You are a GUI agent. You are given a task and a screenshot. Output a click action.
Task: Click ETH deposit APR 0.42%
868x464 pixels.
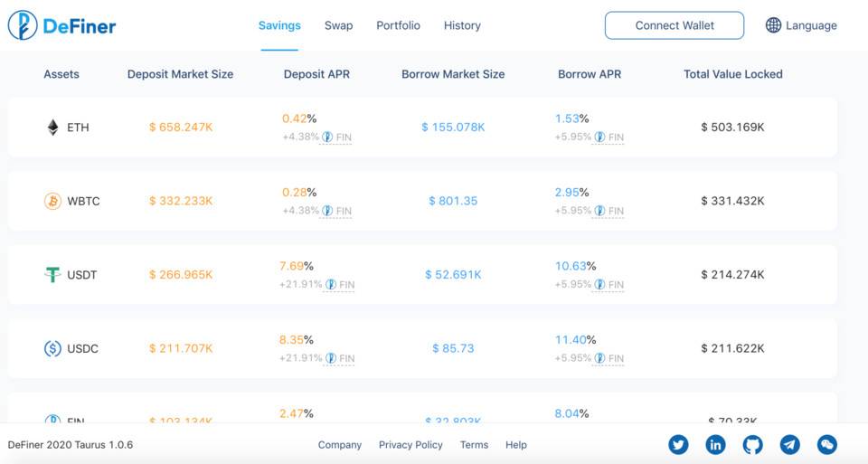click(299, 118)
